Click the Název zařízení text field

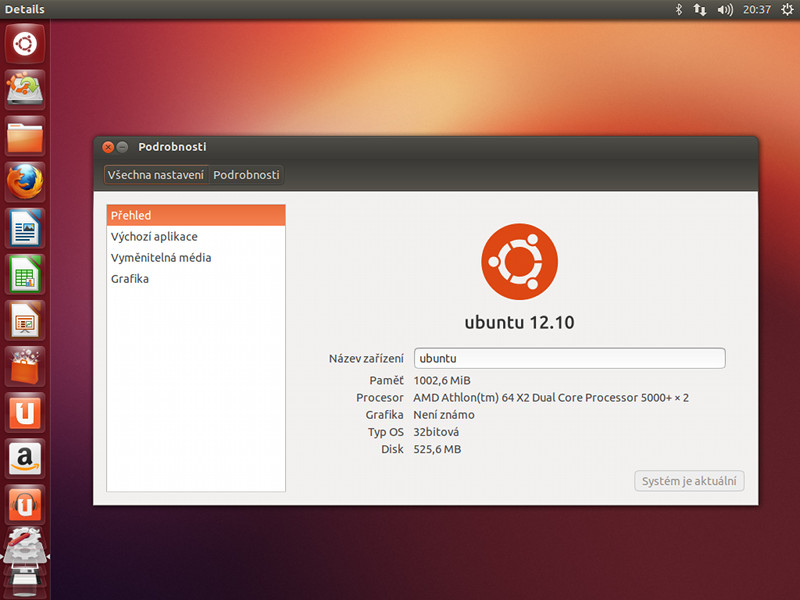[569, 358]
